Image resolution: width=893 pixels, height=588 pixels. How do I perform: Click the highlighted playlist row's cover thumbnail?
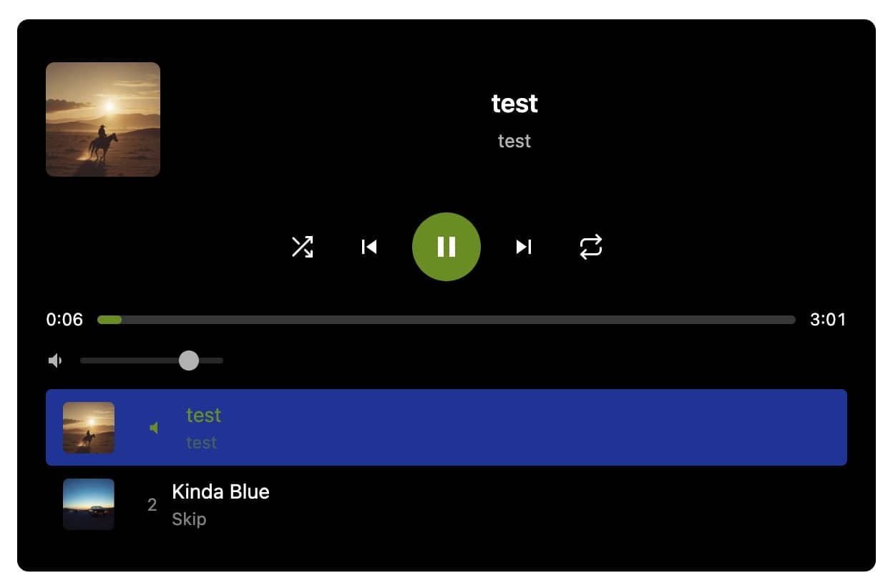point(89,428)
